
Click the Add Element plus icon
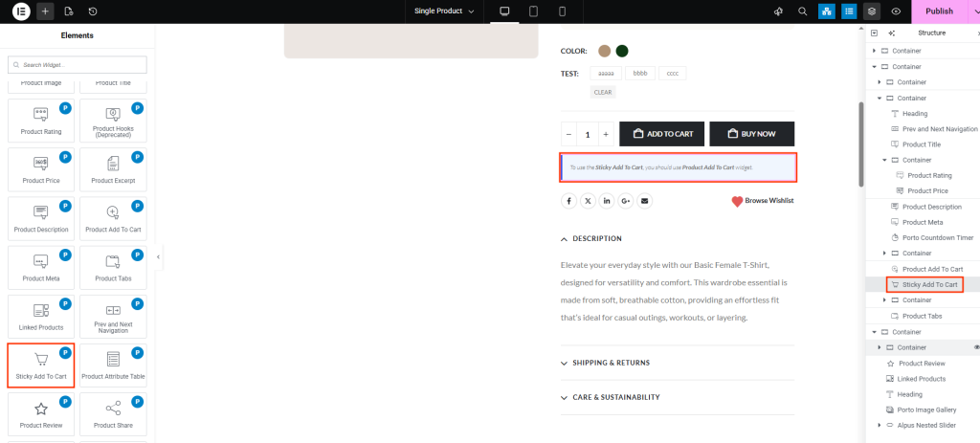coord(46,11)
